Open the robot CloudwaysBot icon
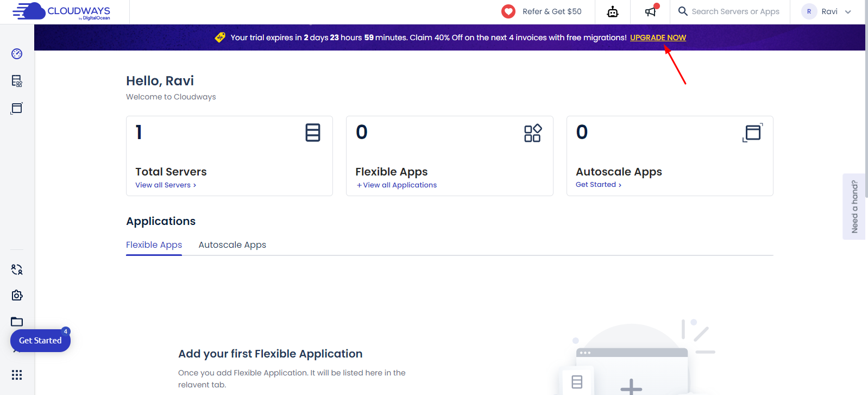The image size is (868, 395). 613,11
